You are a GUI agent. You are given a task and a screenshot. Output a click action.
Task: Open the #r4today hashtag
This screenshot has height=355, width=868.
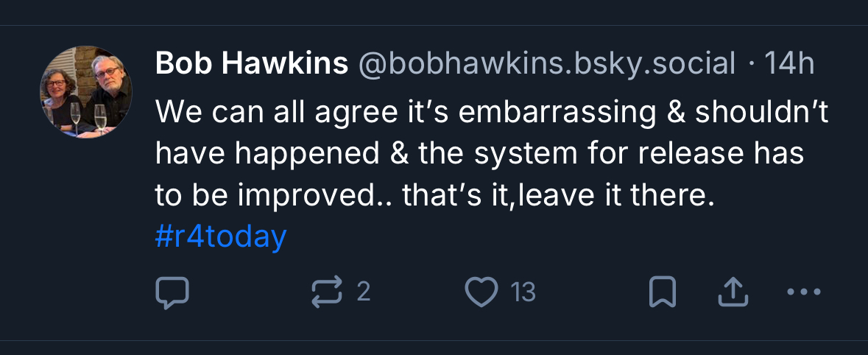[221, 237]
